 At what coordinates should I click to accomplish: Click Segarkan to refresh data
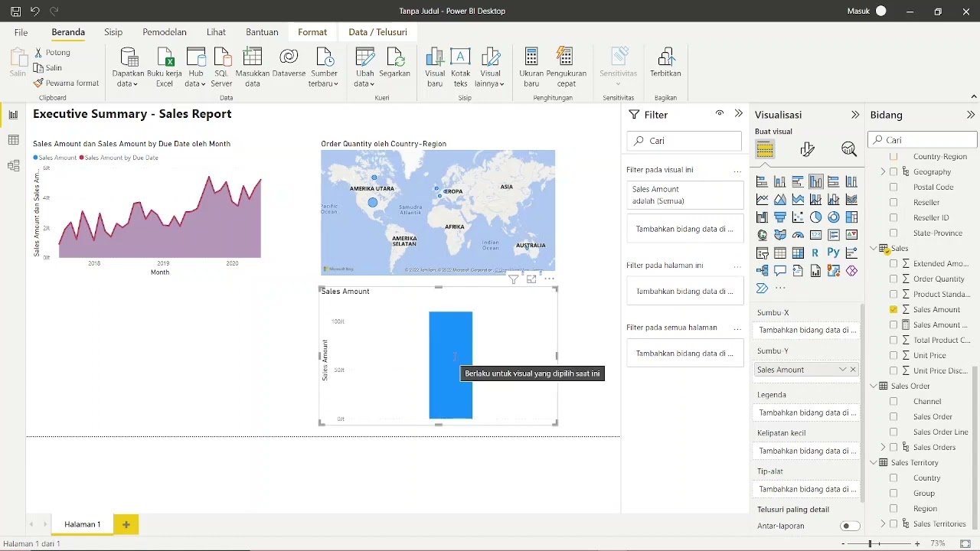tap(395, 63)
